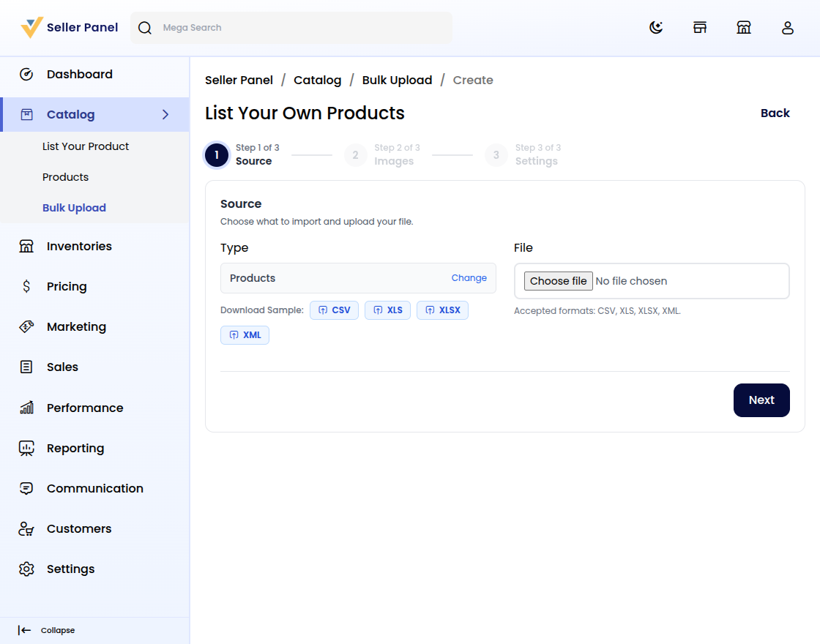Select step 3 Settings circle
This screenshot has width=820, height=644.
tap(496, 154)
